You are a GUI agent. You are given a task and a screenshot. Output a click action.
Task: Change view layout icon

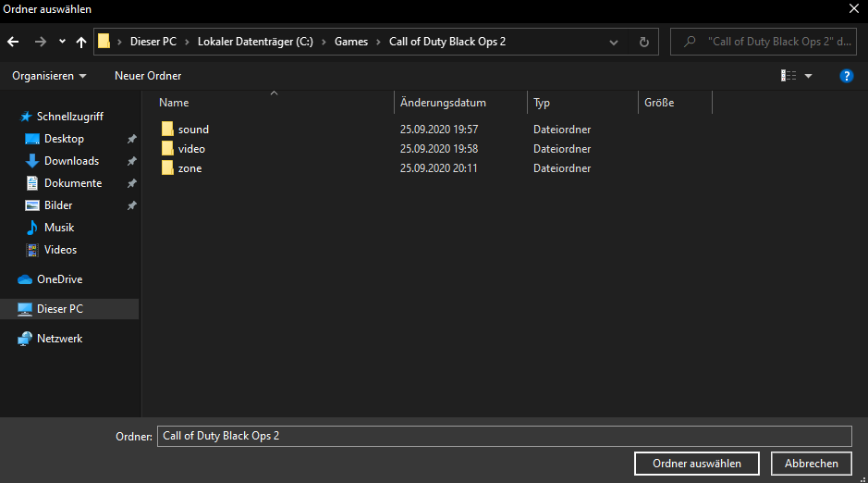point(789,76)
